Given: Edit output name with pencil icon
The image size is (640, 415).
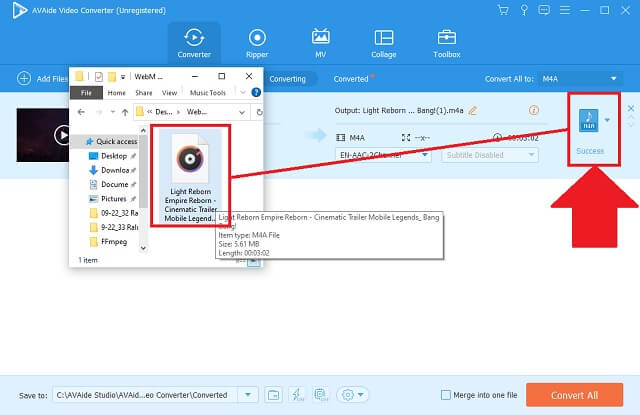Looking at the screenshot, I should pos(473,111).
